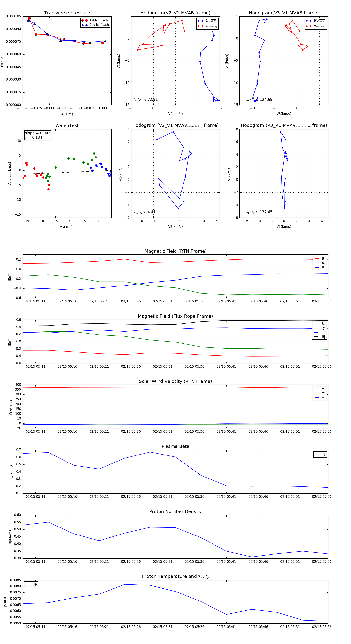Select the By' legend entry
Viewport: 351px width, 644px height.
tap(320, 328)
